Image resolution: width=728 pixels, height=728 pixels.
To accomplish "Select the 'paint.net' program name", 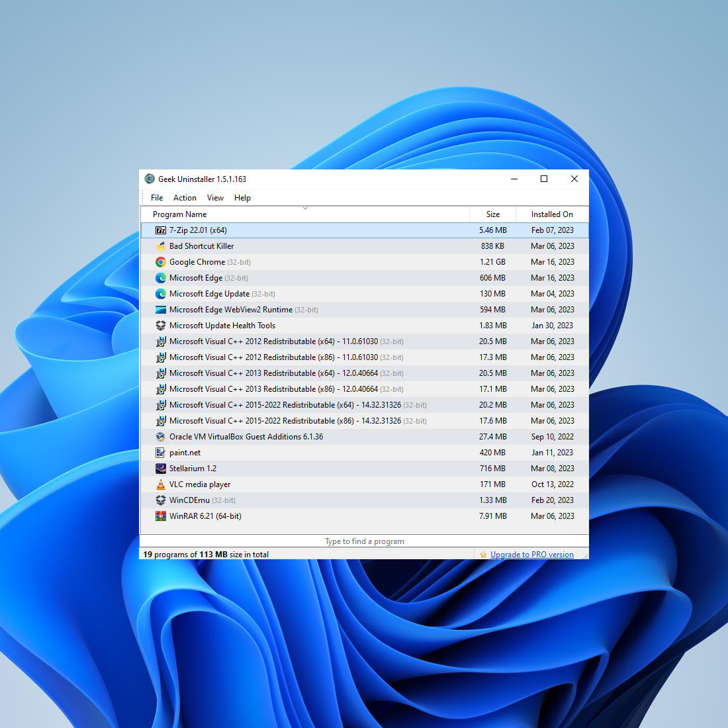I will click(185, 453).
